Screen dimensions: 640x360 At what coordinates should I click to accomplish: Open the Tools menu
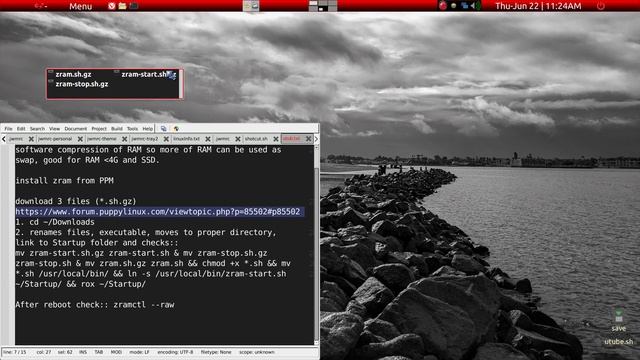(132, 129)
